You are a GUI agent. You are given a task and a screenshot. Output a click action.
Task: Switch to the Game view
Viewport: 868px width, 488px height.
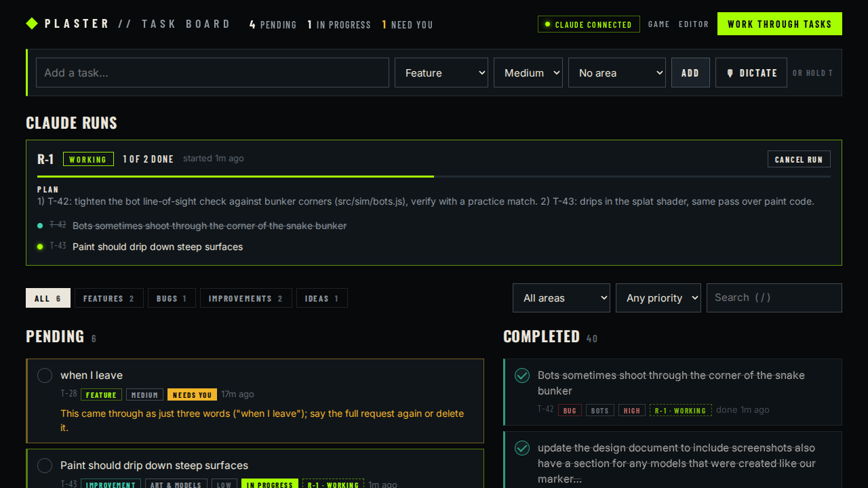pos(659,24)
